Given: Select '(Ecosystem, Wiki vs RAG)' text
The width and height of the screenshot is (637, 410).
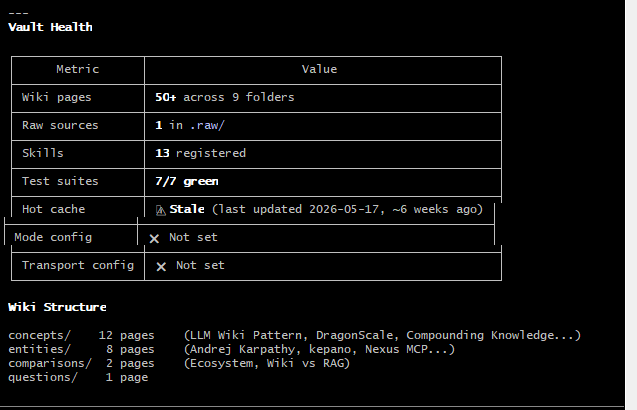Looking at the screenshot, I should pyautogui.click(x=266, y=363).
